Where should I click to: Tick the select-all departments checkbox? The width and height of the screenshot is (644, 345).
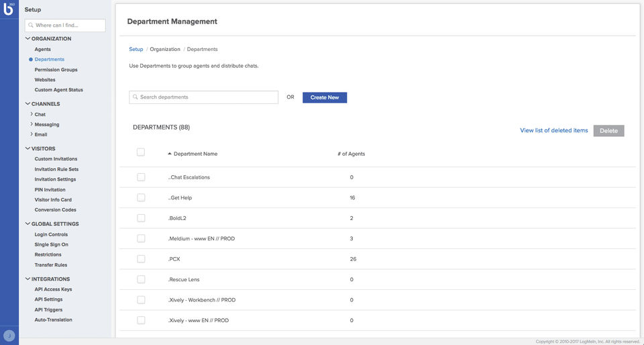pos(141,152)
